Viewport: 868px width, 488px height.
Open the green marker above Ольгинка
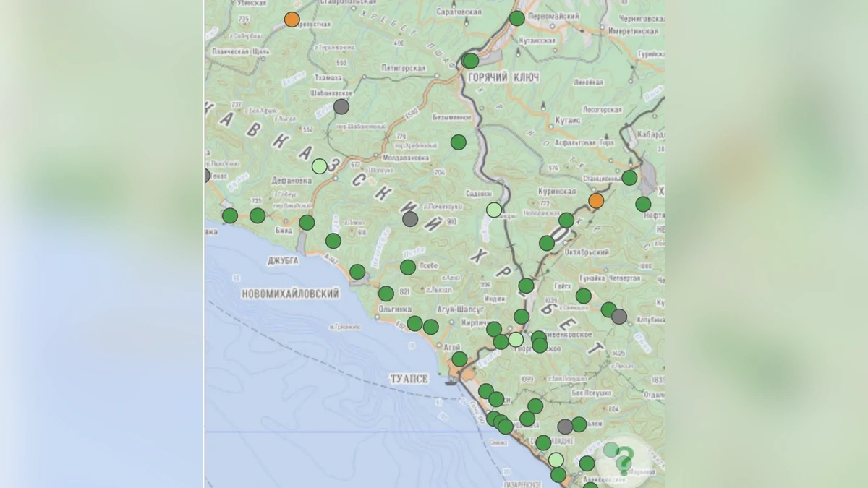(x=386, y=294)
